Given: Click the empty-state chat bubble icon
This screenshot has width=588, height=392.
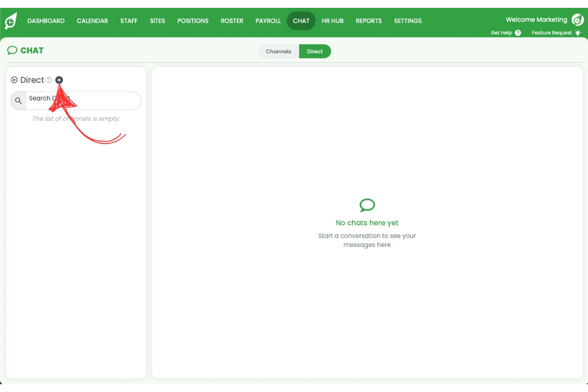Looking at the screenshot, I should [367, 205].
